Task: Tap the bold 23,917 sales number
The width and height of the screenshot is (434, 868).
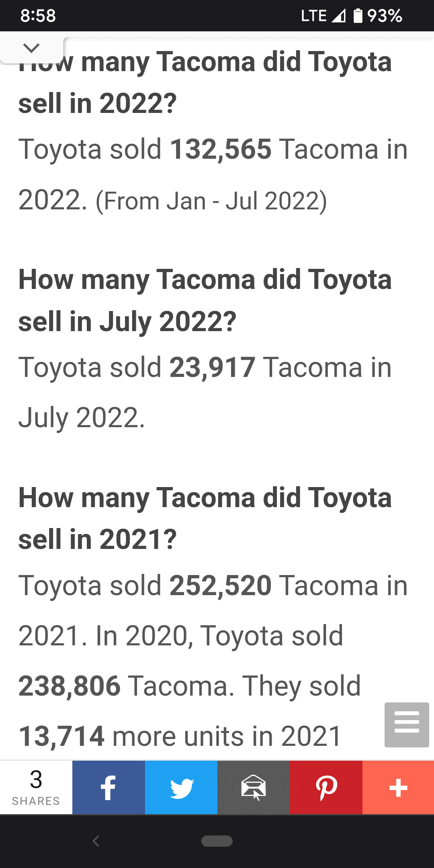Action: (x=212, y=367)
